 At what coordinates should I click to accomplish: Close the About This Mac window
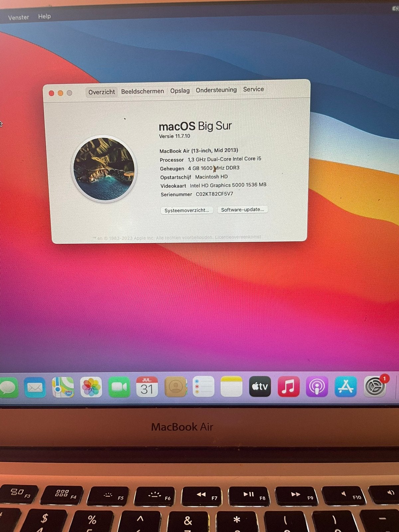[52, 93]
